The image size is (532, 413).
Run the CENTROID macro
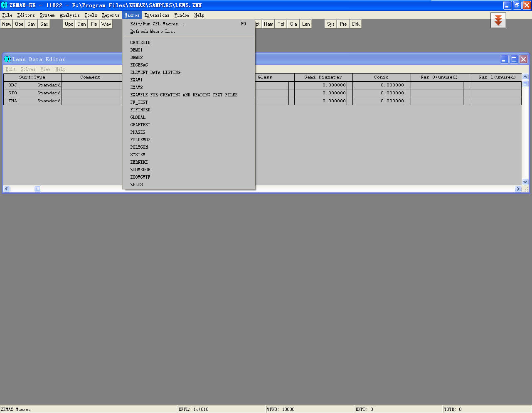pos(189,42)
